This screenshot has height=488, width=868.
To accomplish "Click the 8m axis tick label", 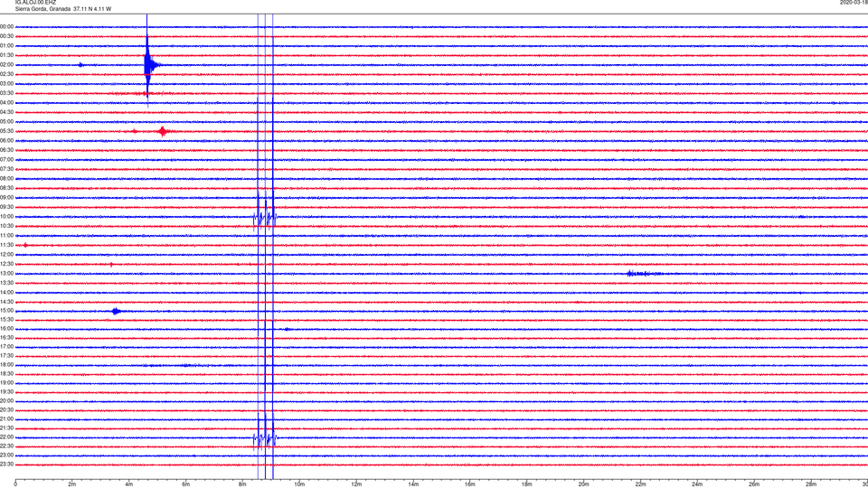I will pos(242,484).
